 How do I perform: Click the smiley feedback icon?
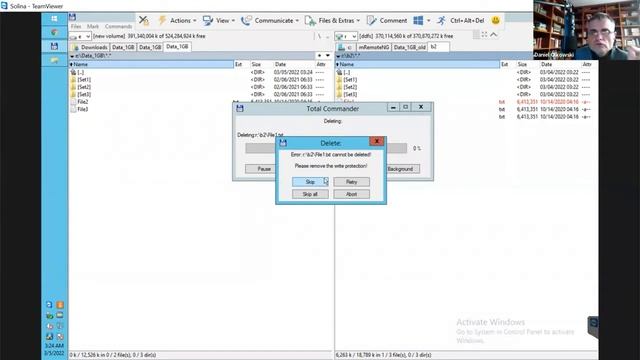coord(496,20)
